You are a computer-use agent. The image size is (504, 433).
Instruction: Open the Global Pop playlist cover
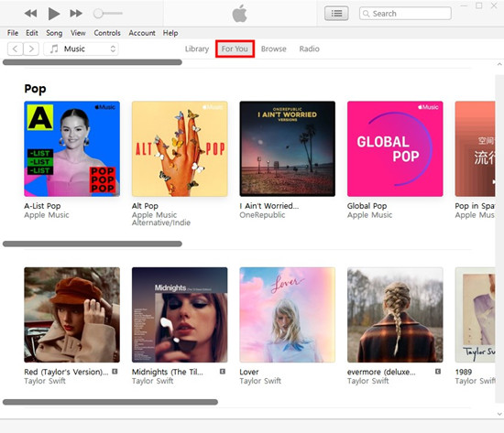(x=395, y=148)
